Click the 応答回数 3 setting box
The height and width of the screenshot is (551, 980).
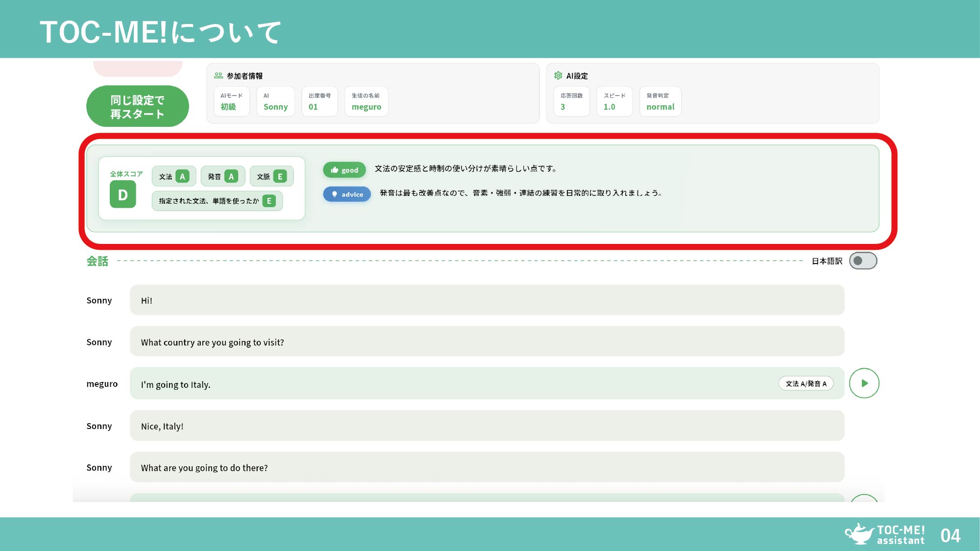point(571,101)
